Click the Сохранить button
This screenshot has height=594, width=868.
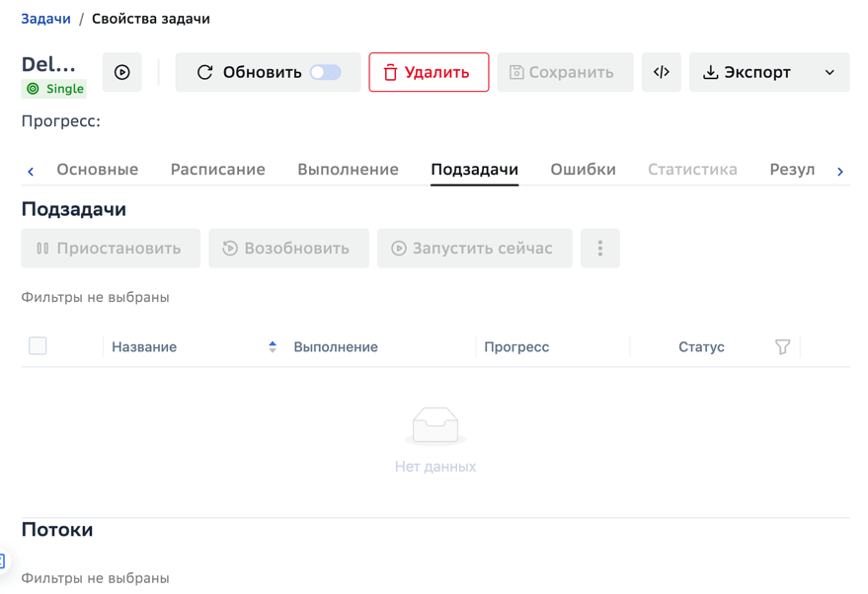pos(565,72)
